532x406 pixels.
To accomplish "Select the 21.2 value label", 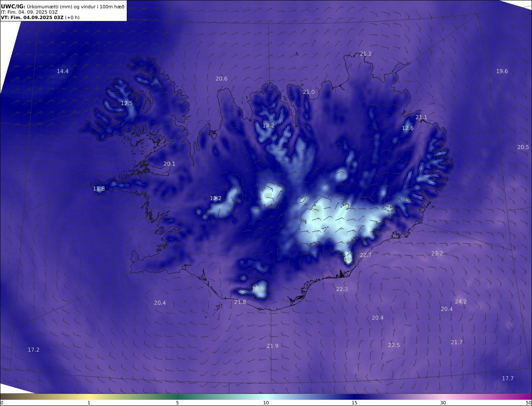I will click(366, 54).
